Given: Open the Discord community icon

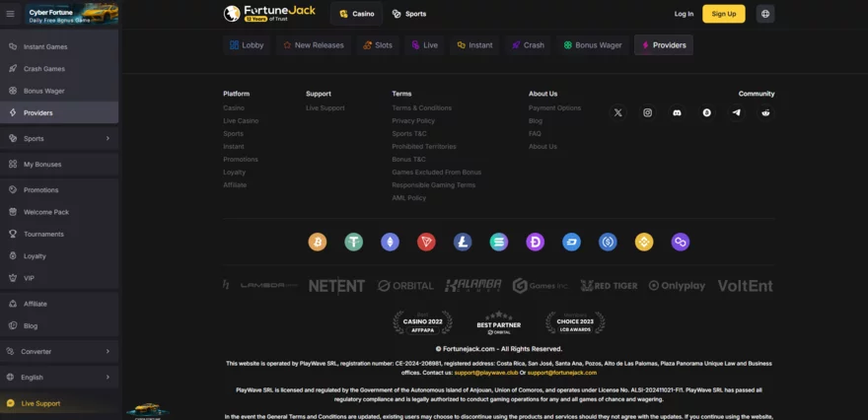Looking at the screenshot, I should point(678,113).
